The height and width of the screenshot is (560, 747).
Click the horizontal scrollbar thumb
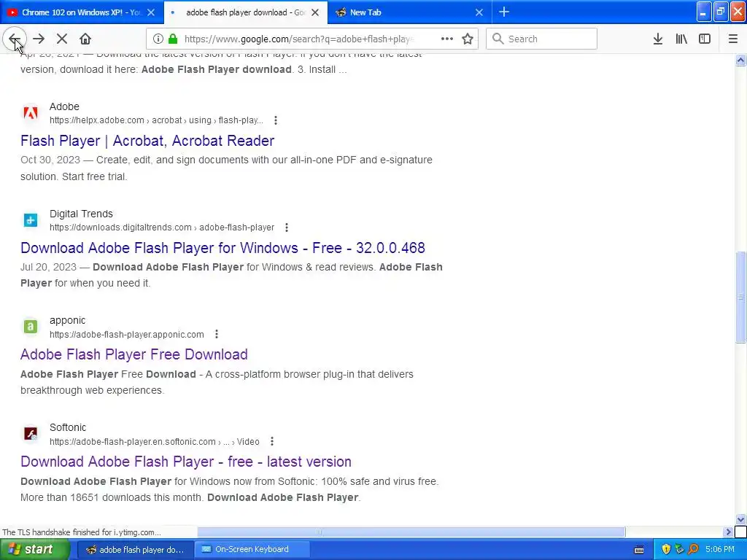(411, 532)
